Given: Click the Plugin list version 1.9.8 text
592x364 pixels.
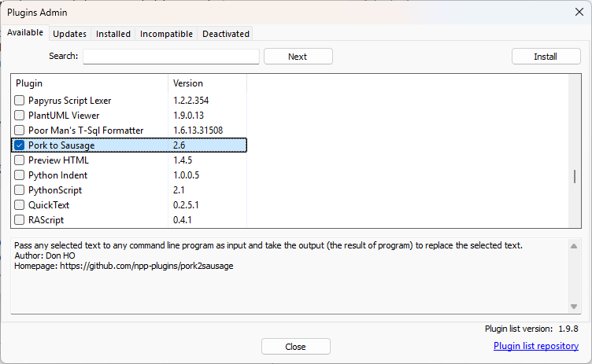Looking at the screenshot, I should tap(531, 329).
